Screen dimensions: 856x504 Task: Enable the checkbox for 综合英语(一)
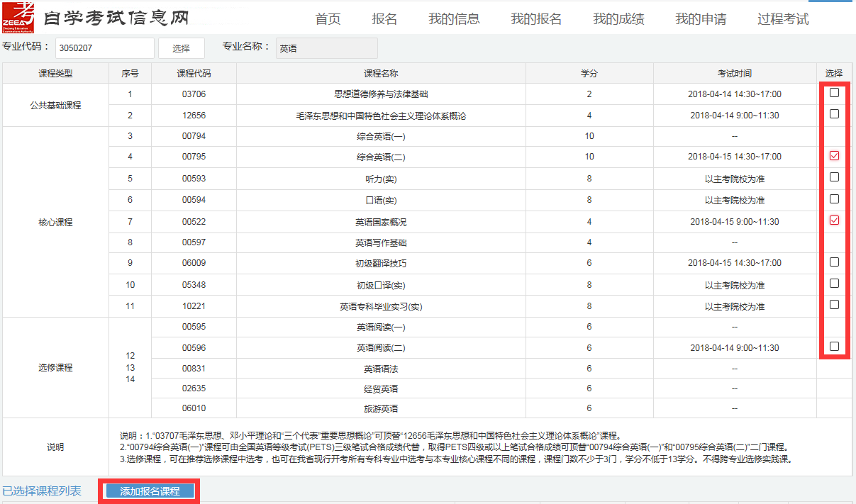click(x=835, y=135)
